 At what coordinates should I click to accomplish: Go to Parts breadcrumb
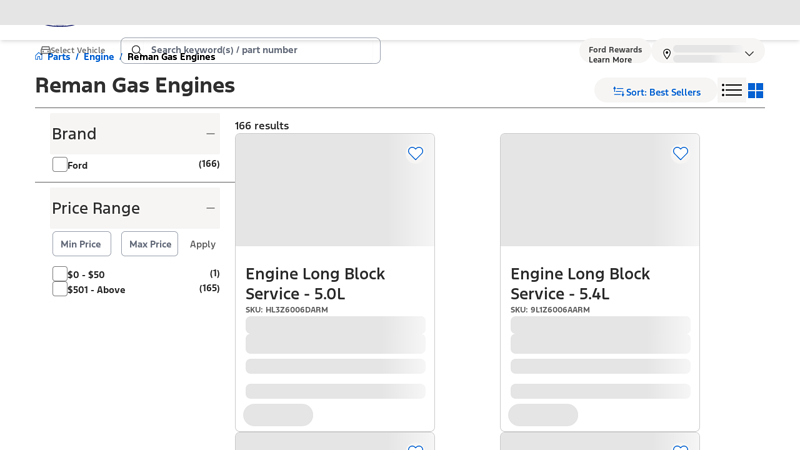point(58,57)
